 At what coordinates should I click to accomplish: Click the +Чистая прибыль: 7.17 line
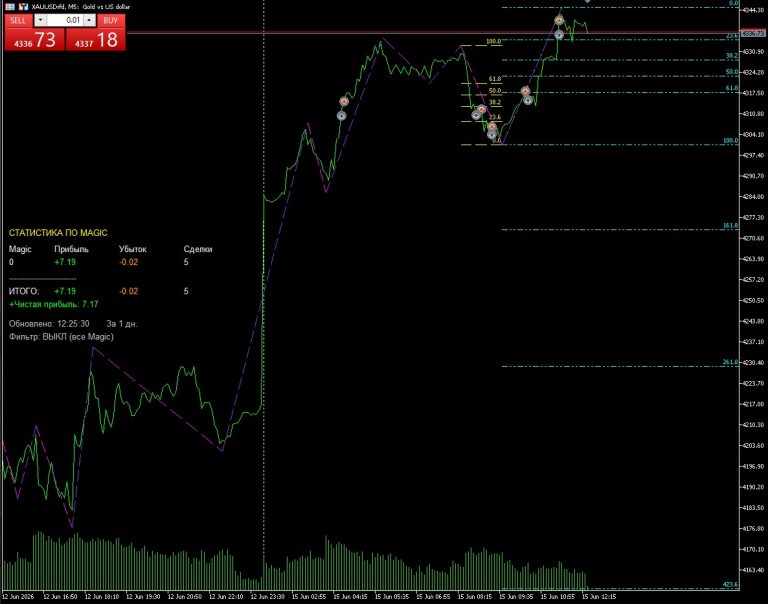tap(54, 304)
